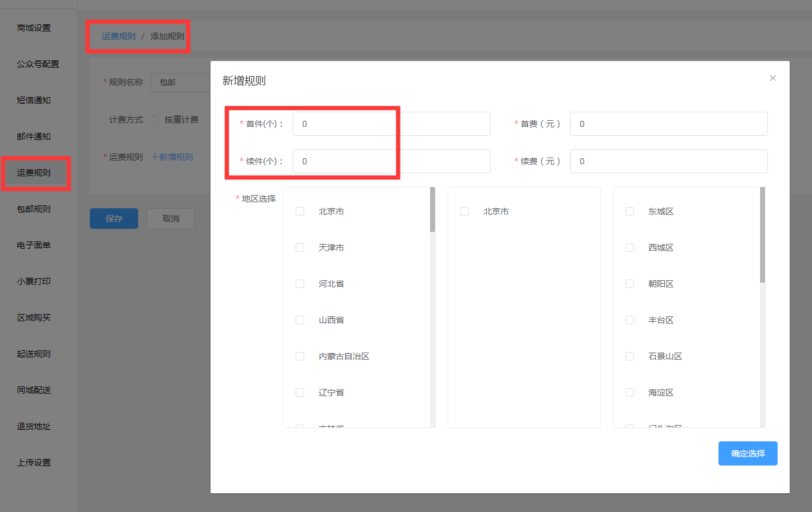Viewport: 812px width, 512px height.
Task: Click the 确定选择 button
Action: pyautogui.click(x=748, y=453)
